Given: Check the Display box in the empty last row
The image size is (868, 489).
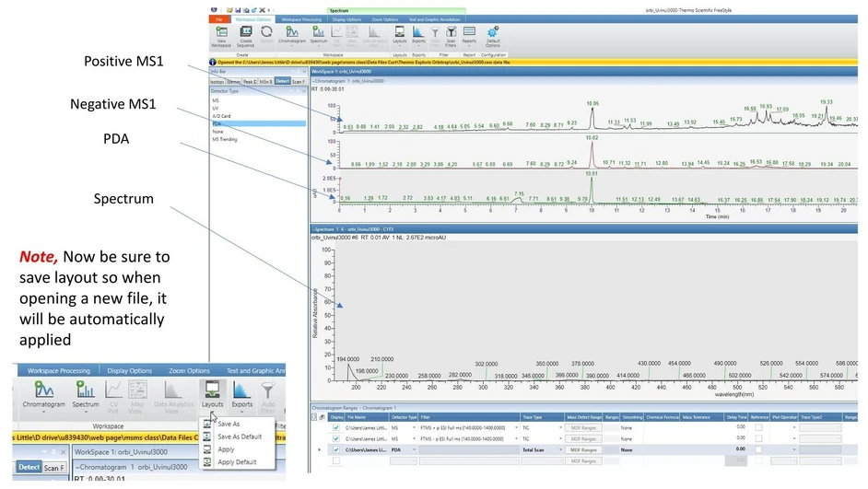Looking at the screenshot, I should click(336, 460).
